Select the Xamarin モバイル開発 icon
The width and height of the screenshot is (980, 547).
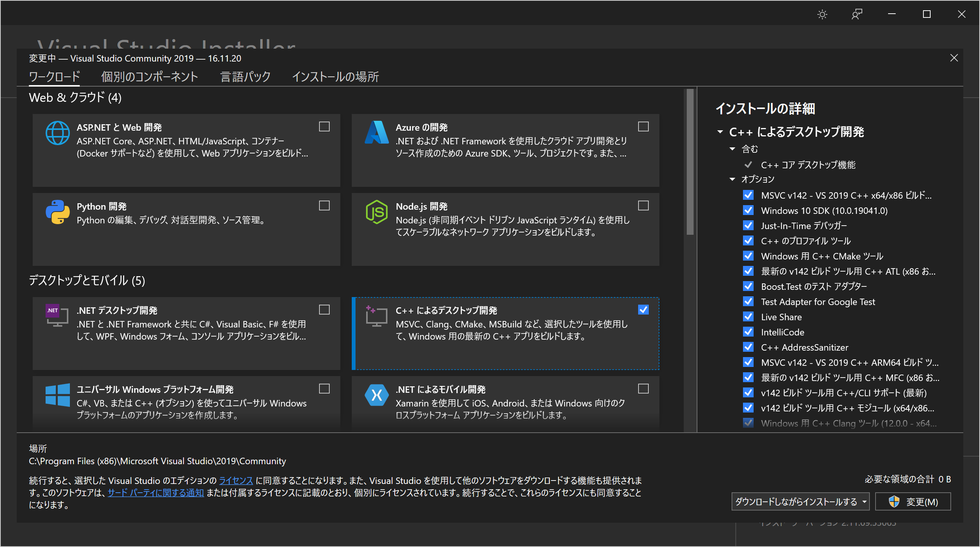(x=376, y=395)
